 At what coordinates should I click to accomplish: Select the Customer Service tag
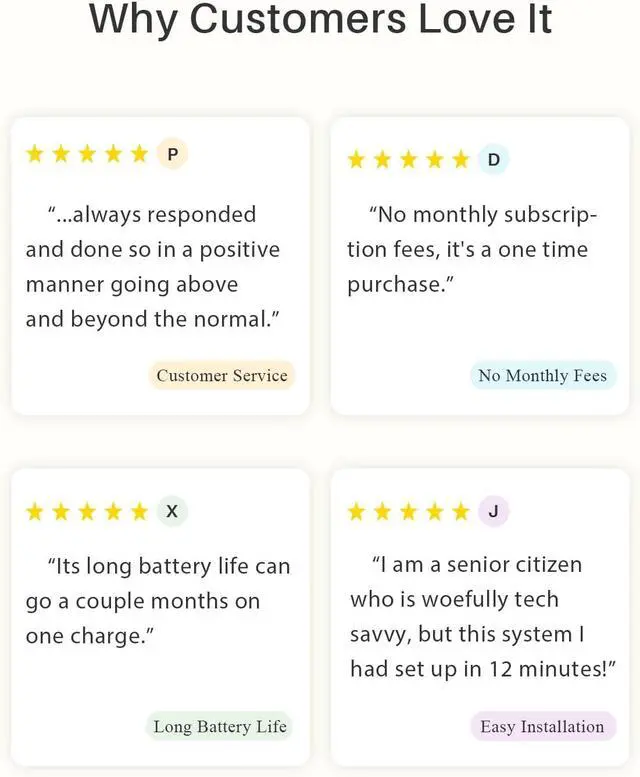tap(222, 376)
